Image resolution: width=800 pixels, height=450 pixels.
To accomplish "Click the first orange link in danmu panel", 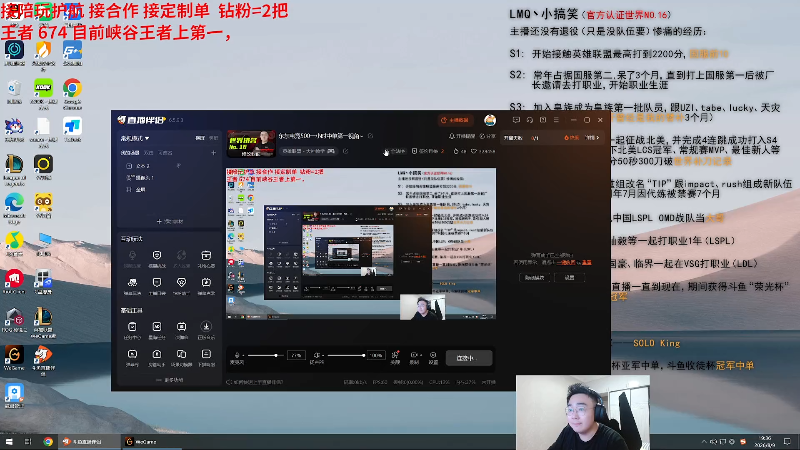I will tap(566, 262).
